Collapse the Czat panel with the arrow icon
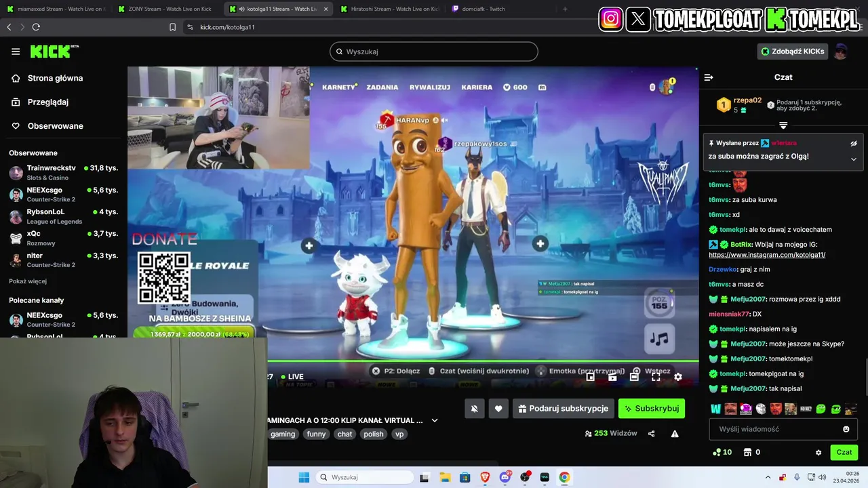 pos(709,77)
